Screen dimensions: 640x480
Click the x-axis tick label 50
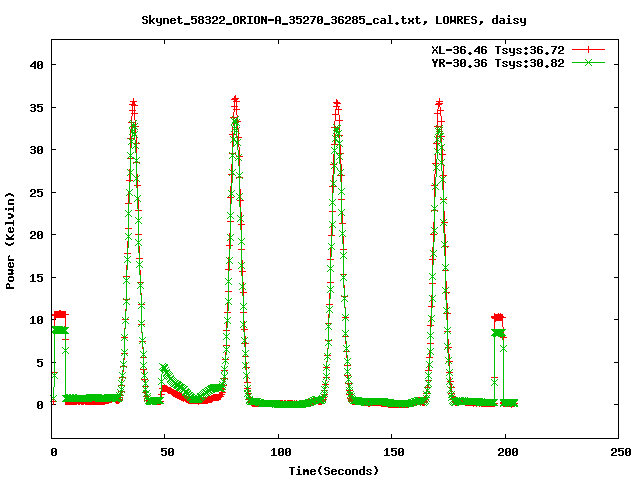click(x=167, y=452)
